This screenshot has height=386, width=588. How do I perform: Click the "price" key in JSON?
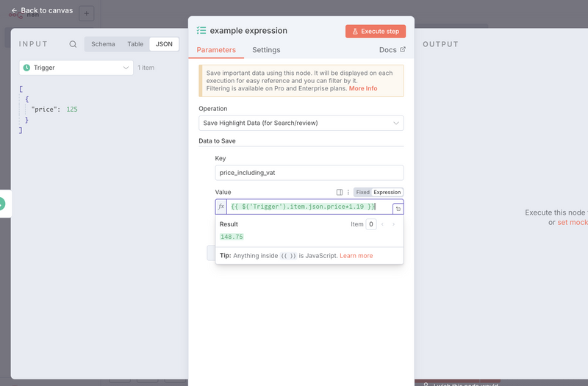(43, 110)
